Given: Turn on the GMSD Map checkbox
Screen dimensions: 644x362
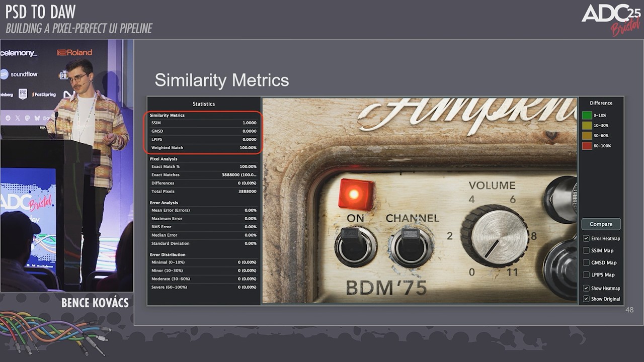Looking at the screenshot, I should tap(586, 262).
